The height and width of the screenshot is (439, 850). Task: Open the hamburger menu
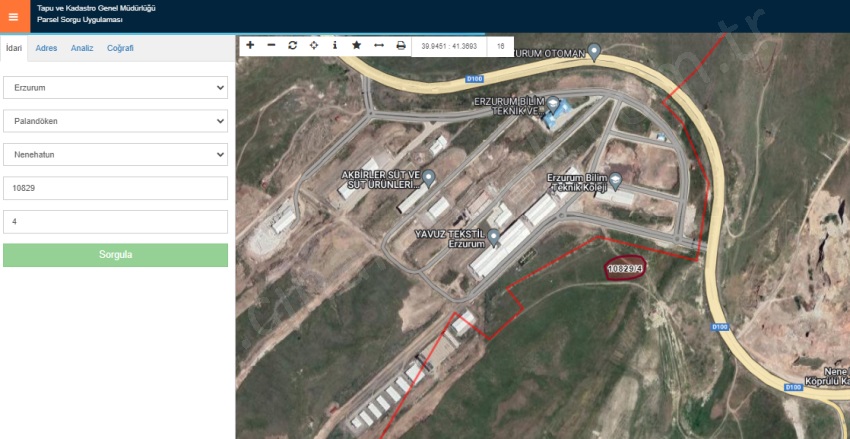(13, 17)
